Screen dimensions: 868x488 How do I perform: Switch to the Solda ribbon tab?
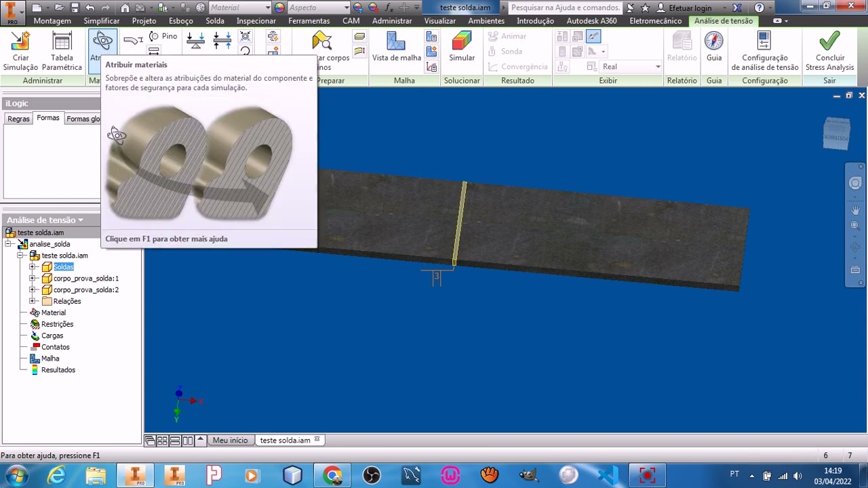215,21
